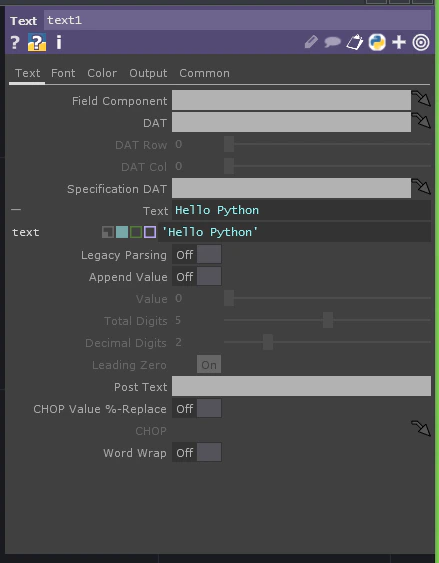Click the Field Component input field
The image size is (439, 563).
291,100
